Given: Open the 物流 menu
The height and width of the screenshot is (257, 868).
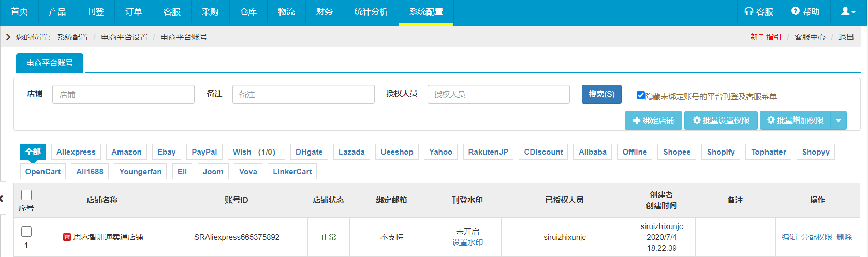Looking at the screenshot, I should (x=286, y=12).
